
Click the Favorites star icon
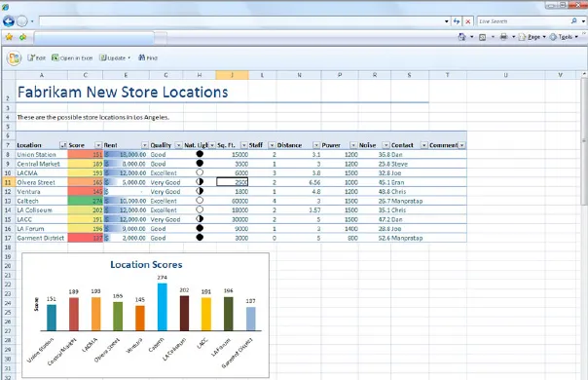click(x=9, y=37)
